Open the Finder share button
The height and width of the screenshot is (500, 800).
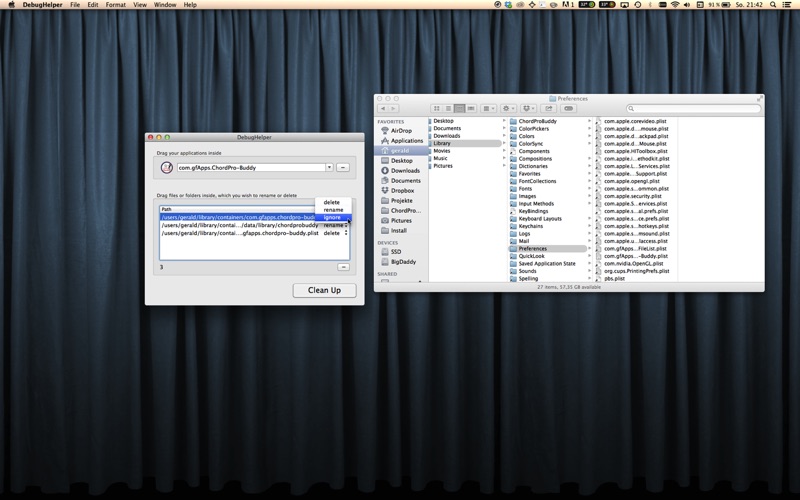(x=548, y=108)
